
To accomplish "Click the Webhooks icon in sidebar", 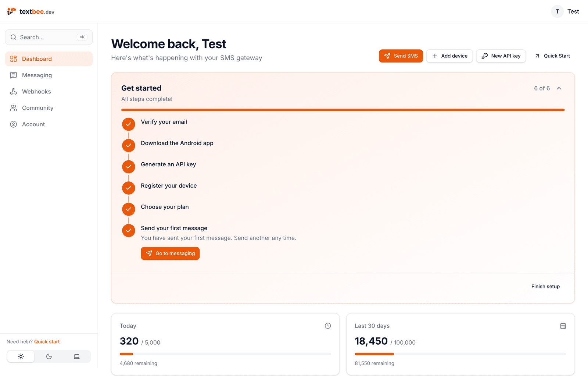I will click(x=14, y=92).
